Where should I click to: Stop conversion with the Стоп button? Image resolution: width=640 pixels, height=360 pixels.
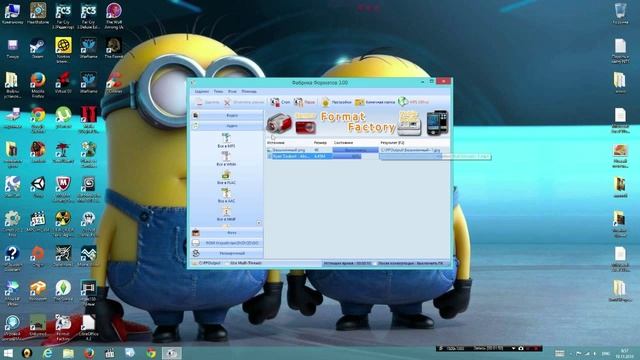tap(280, 102)
